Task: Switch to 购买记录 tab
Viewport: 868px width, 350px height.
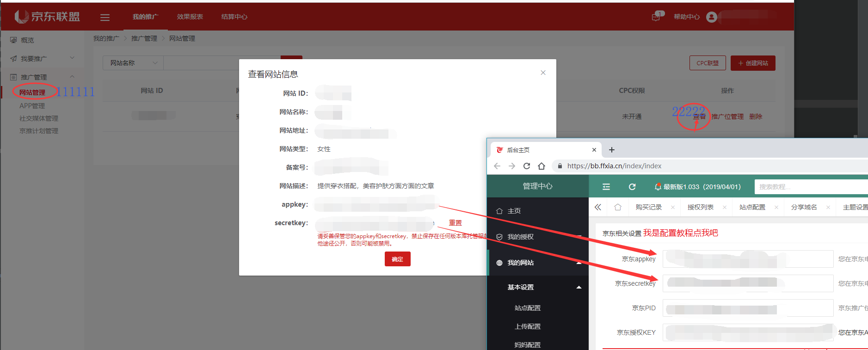Action: tap(648, 207)
